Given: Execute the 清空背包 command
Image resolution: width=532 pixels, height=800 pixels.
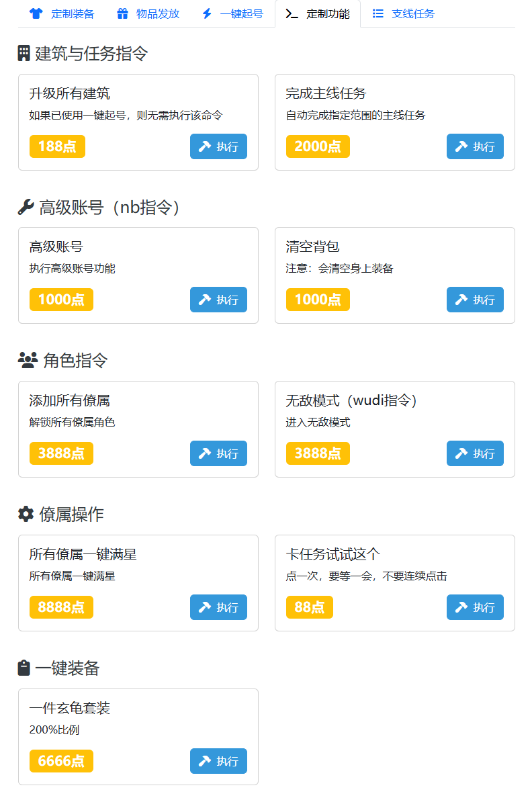Looking at the screenshot, I should [475, 300].
